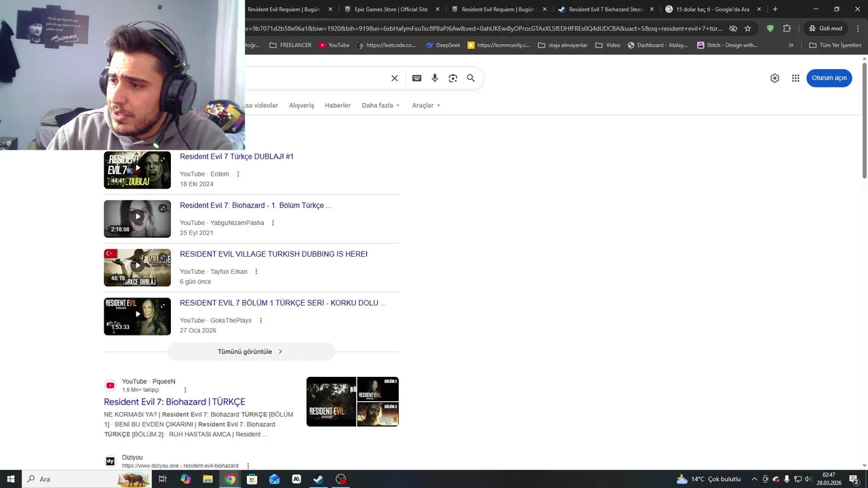Open Microsoft Store from the taskbar

pos(252,479)
